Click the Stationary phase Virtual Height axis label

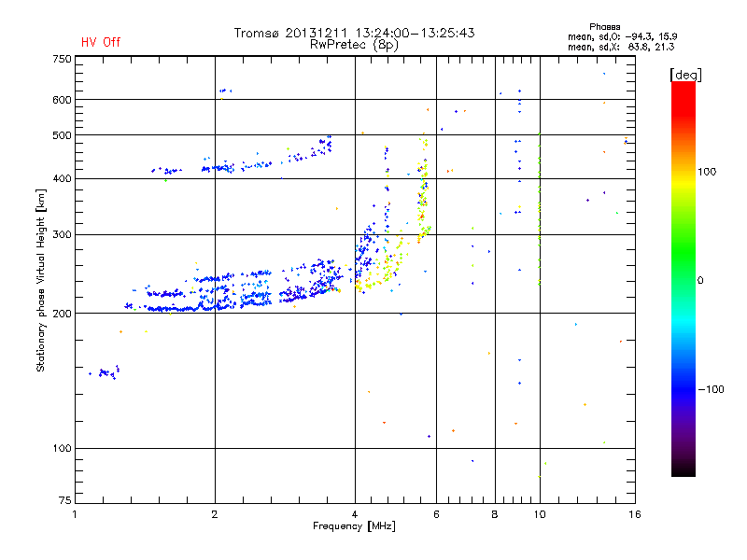pos(41,281)
